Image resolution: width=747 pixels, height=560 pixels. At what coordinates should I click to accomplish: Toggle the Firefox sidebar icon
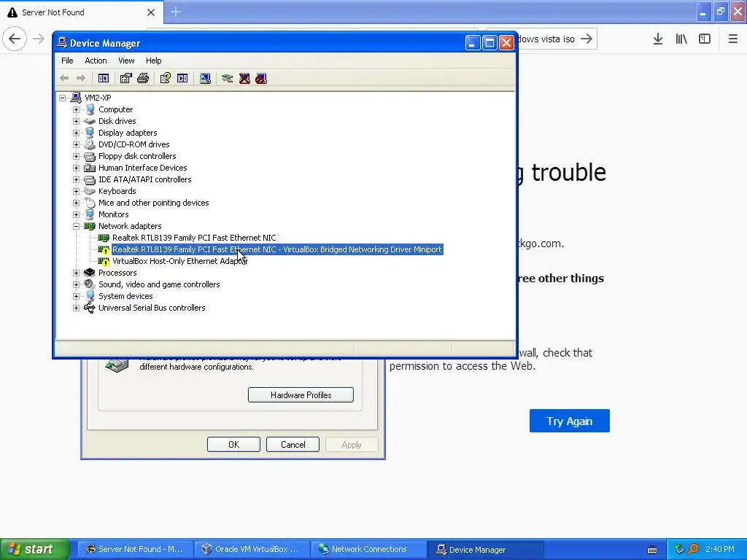pos(705,39)
